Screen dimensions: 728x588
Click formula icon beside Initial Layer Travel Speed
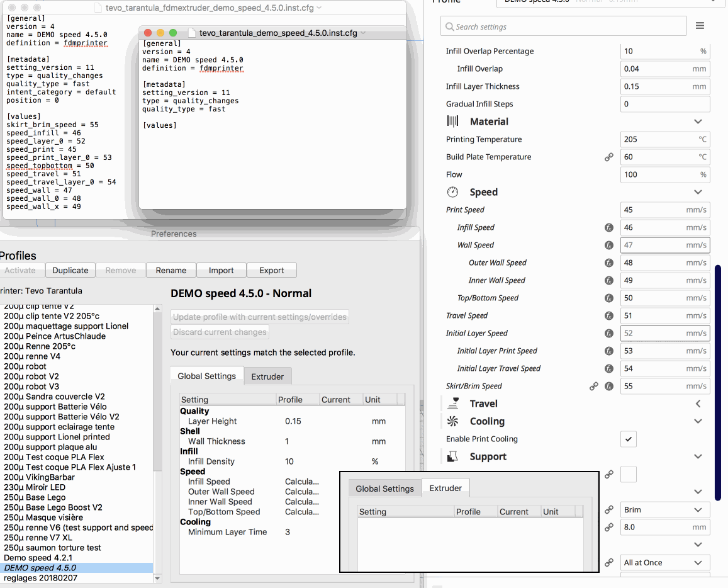click(x=608, y=369)
